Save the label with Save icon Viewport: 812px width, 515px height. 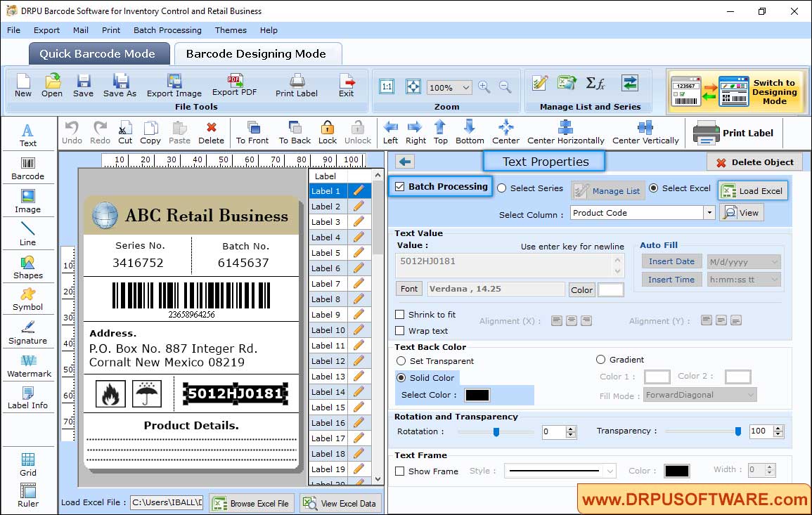(x=83, y=86)
